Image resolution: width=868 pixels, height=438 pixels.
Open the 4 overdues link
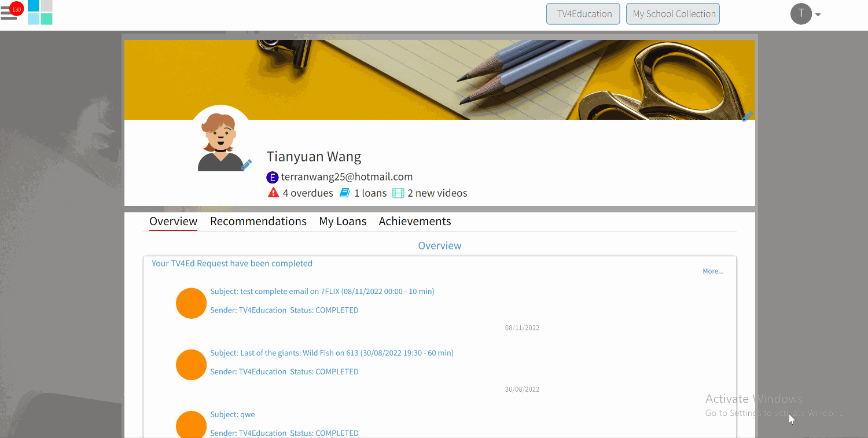(x=308, y=193)
